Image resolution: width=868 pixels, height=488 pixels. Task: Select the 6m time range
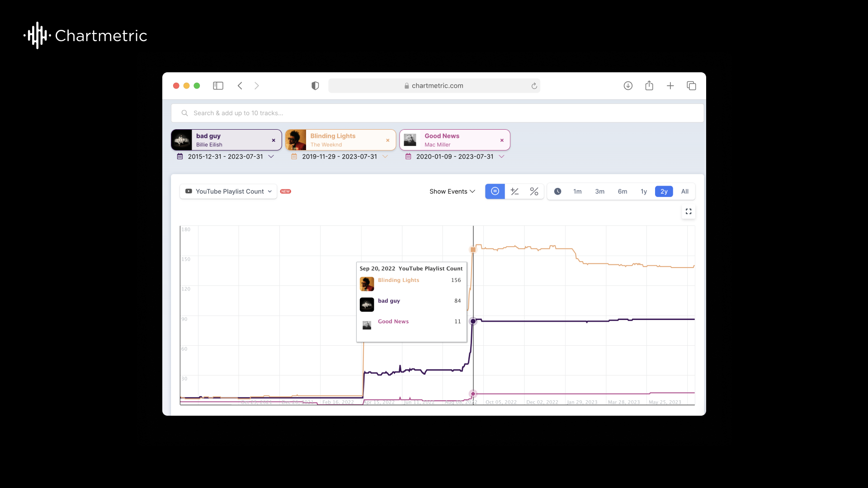point(623,192)
